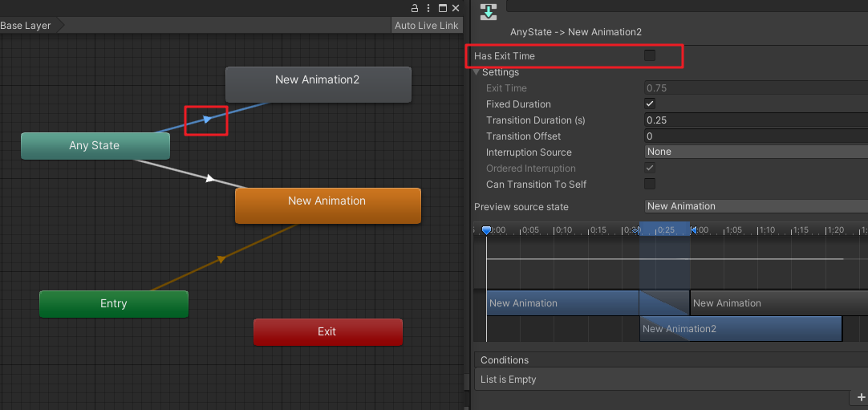Uncheck the Fixed Duration checkbox
This screenshot has height=410, width=868.
point(650,104)
